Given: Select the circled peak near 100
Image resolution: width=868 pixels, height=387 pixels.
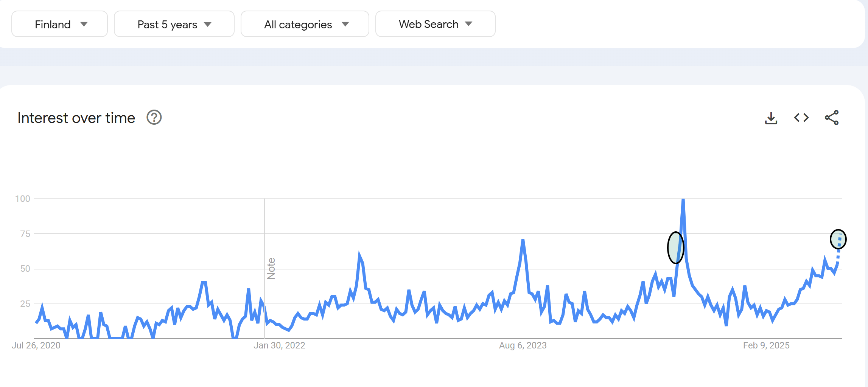Looking at the screenshot, I should tap(675, 248).
